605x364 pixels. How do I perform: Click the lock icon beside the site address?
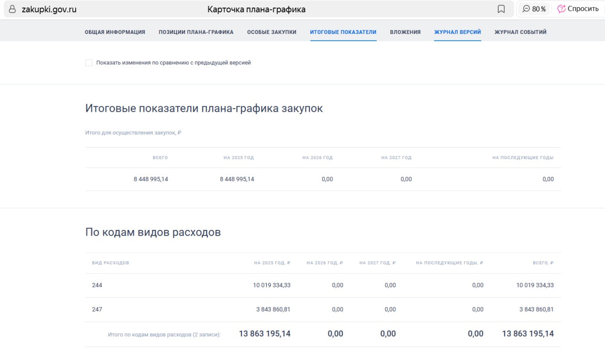pyautogui.click(x=12, y=9)
